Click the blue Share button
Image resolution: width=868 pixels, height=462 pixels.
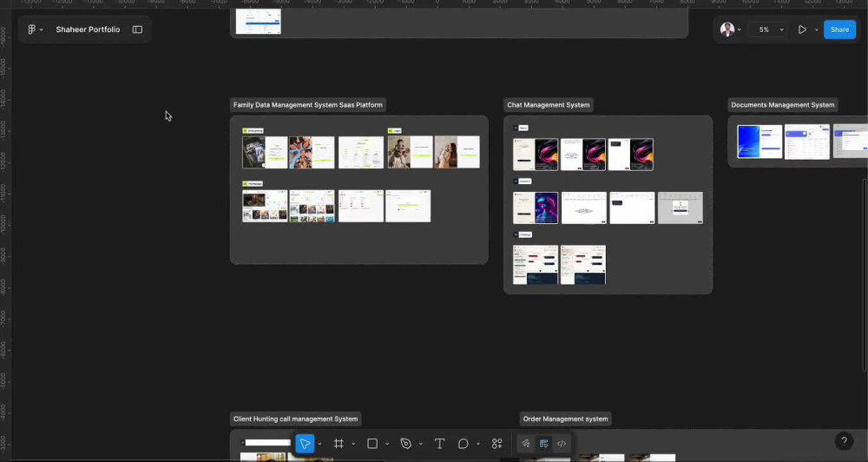(x=839, y=30)
